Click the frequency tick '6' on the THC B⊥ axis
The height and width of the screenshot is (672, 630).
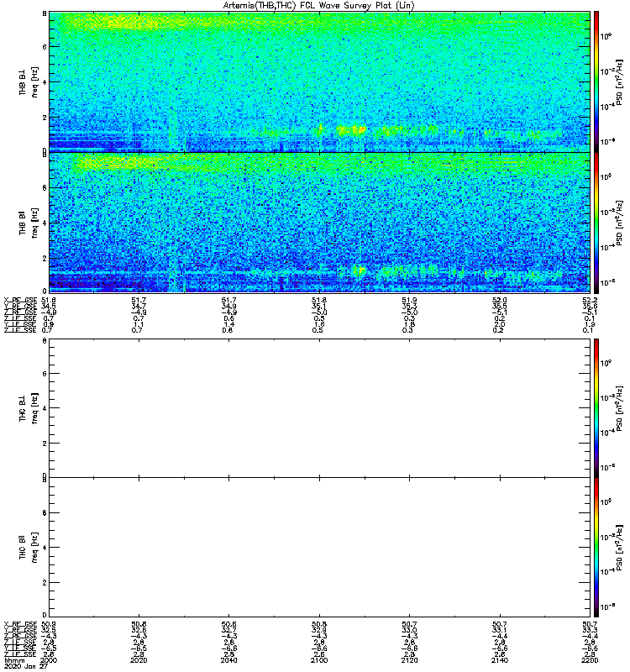tap(45, 373)
